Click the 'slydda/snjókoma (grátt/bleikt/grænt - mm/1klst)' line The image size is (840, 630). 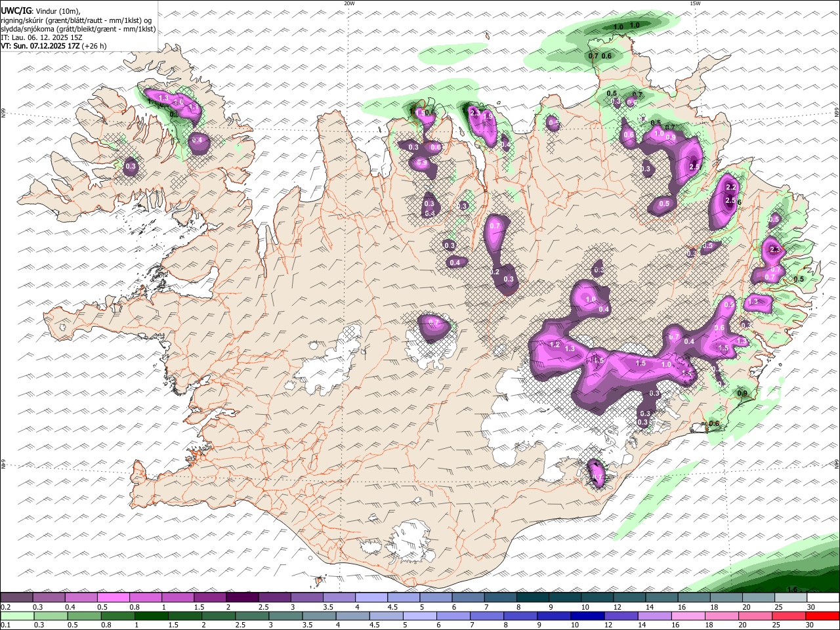[x=78, y=29]
